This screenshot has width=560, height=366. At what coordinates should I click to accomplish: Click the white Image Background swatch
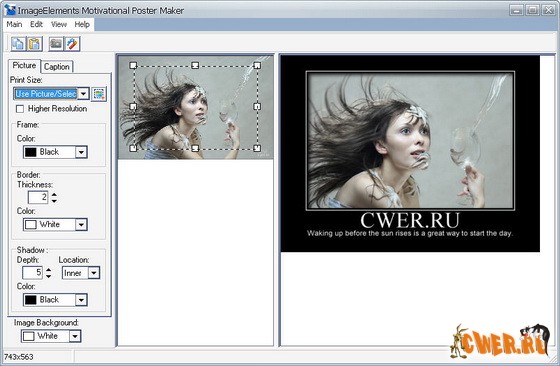point(29,336)
